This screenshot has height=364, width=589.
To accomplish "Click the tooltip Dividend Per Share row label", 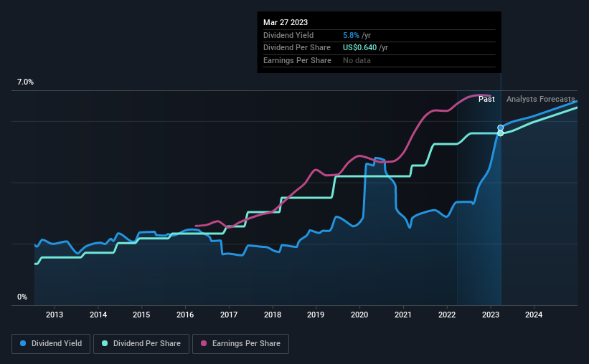I will [x=297, y=48].
